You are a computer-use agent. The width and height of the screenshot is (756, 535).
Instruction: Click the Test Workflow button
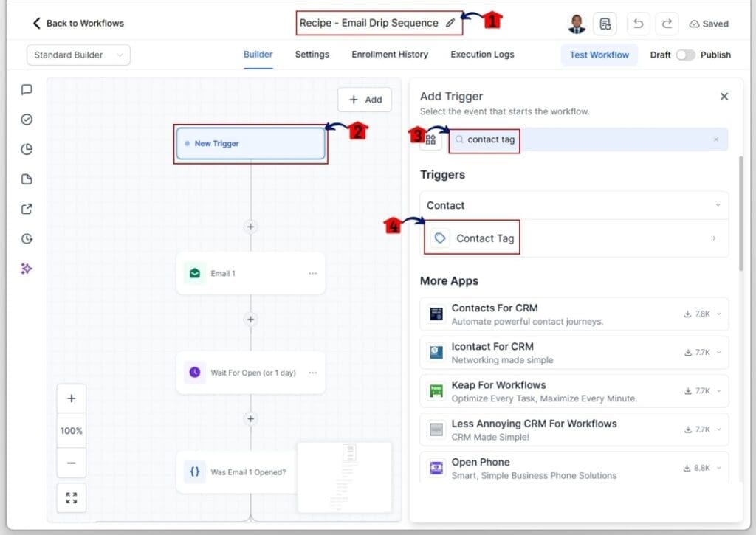click(599, 55)
